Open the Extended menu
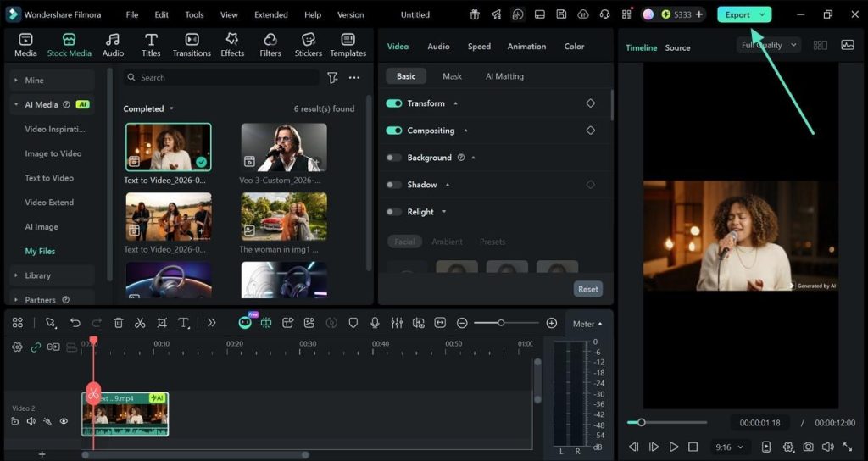The height and width of the screenshot is (461, 868). point(270,14)
